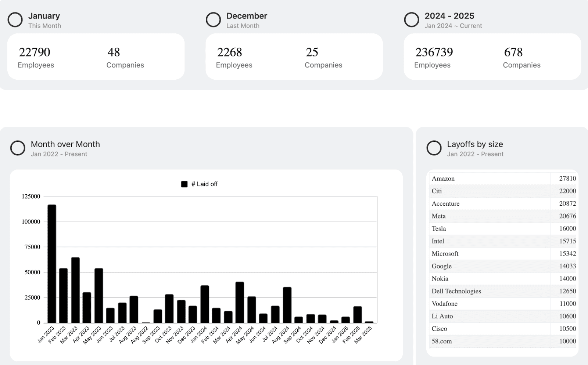Click the circle icon beside January header

coord(15,20)
